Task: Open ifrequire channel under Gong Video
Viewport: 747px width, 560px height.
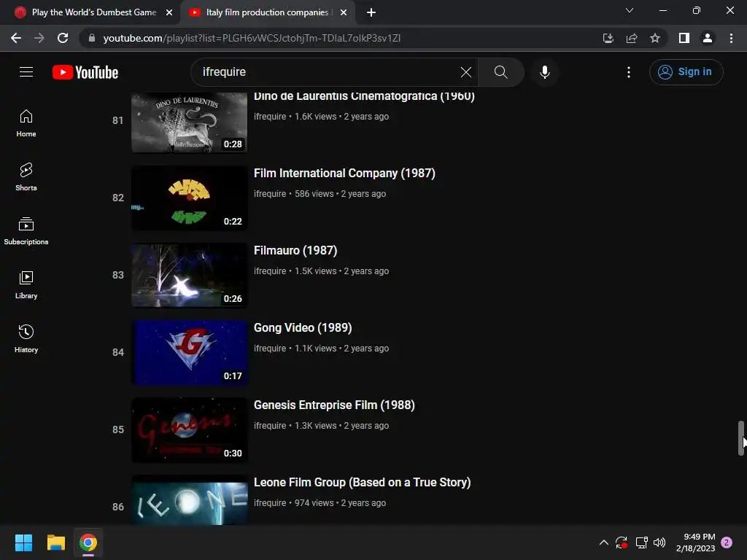Action: [x=270, y=348]
